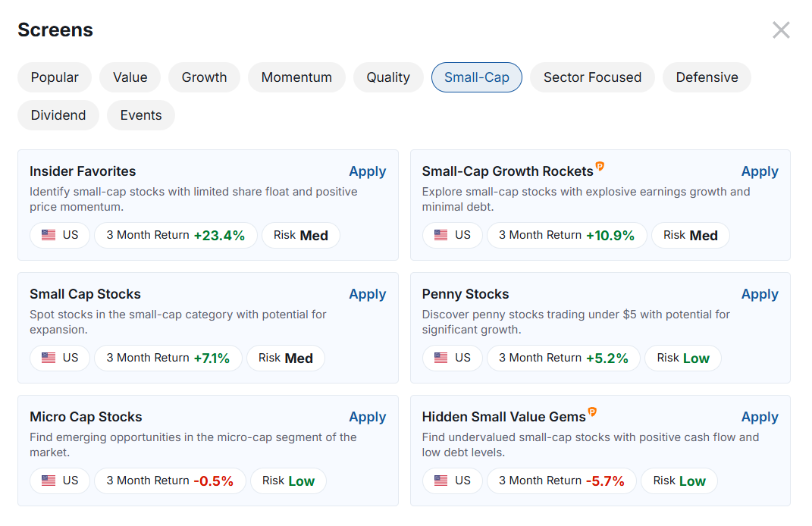Click the US flag icon on Small-Cap Growth Rockets
This screenshot has width=812, height=526.
coord(440,235)
